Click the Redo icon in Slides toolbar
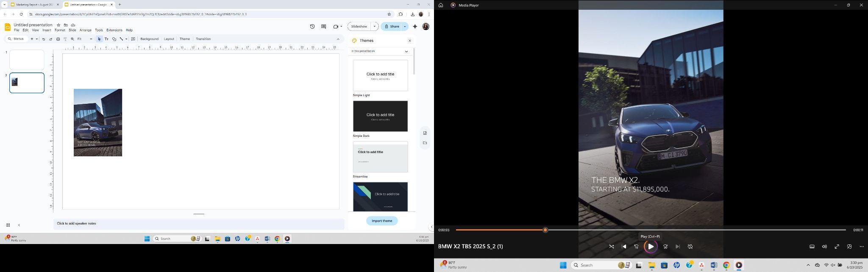 pyautogui.click(x=51, y=39)
